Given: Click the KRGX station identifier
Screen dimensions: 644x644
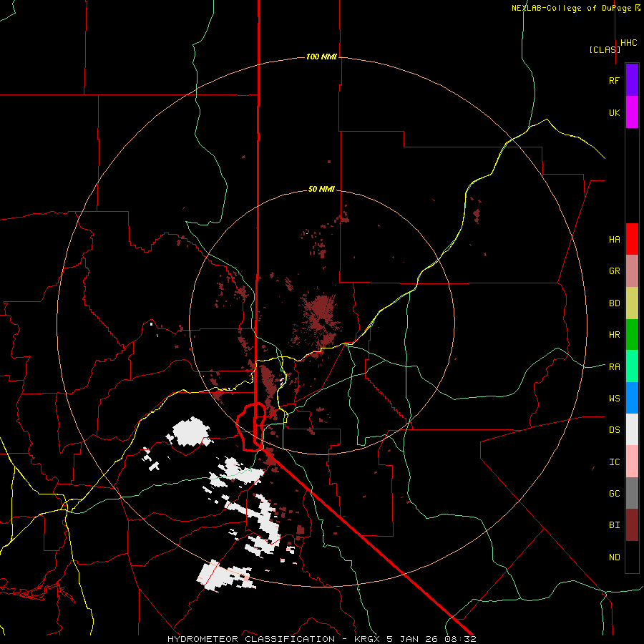Looking at the screenshot, I should click(x=368, y=639).
